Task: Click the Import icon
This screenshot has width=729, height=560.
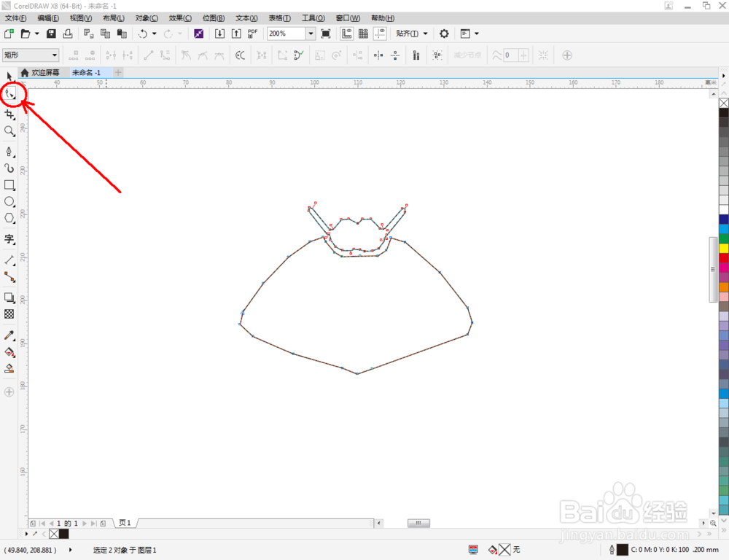Action: [x=219, y=34]
